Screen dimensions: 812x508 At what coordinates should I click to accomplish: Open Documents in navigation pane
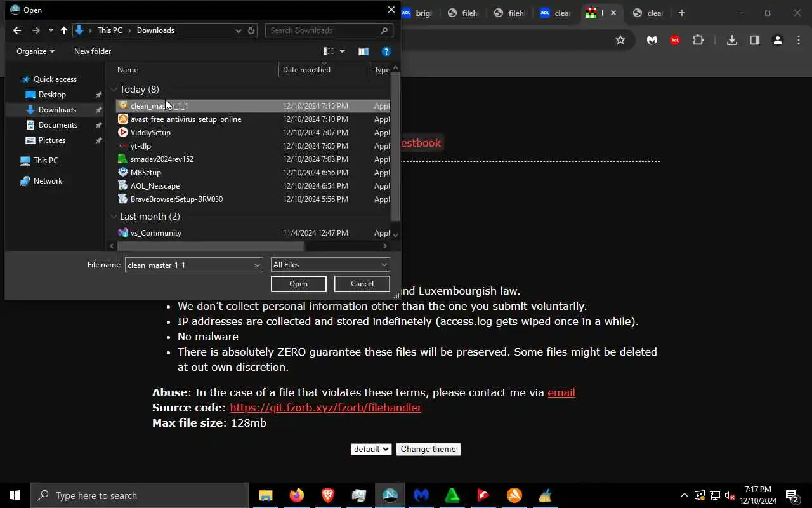pyautogui.click(x=58, y=125)
